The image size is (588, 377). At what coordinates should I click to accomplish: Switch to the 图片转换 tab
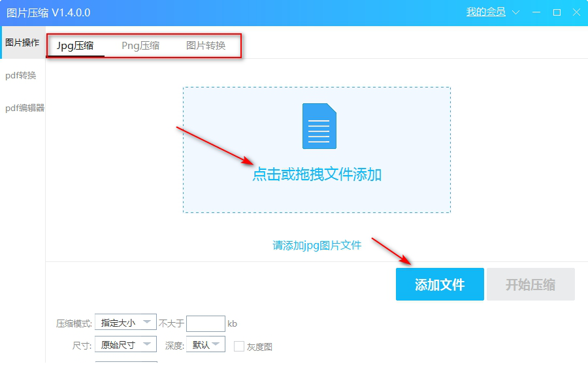tap(206, 46)
